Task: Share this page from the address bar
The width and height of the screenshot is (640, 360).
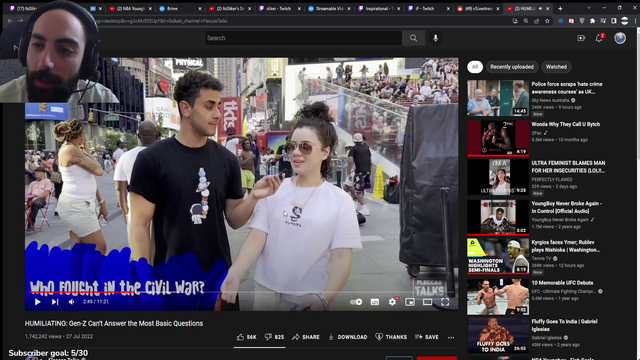Action: click(x=536, y=21)
